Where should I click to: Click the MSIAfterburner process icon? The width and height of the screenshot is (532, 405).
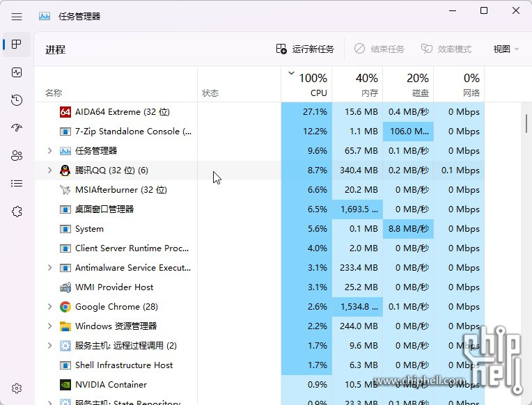coord(65,189)
